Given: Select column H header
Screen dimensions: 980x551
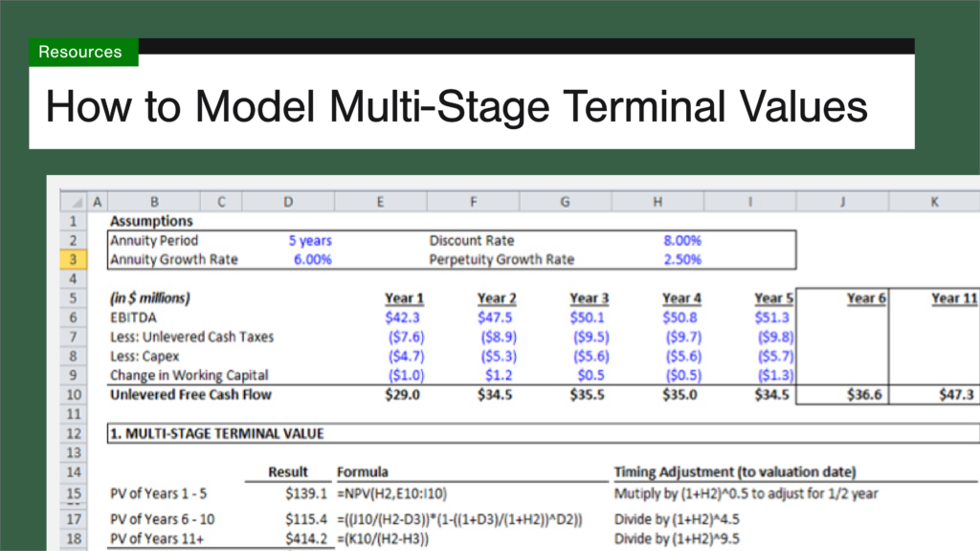Looking at the screenshot, I should (657, 202).
